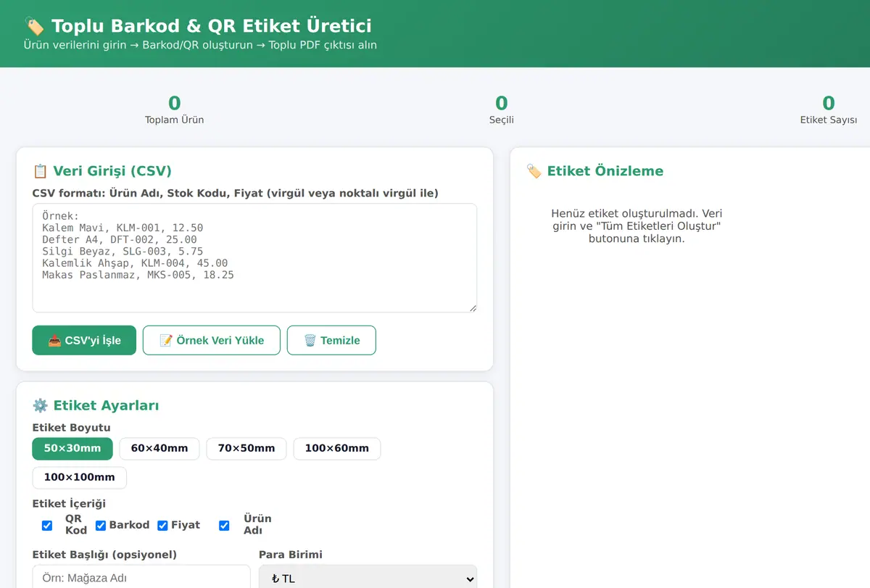
Task: Click the Etiket Başlığı input field
Action: [141, 578]
